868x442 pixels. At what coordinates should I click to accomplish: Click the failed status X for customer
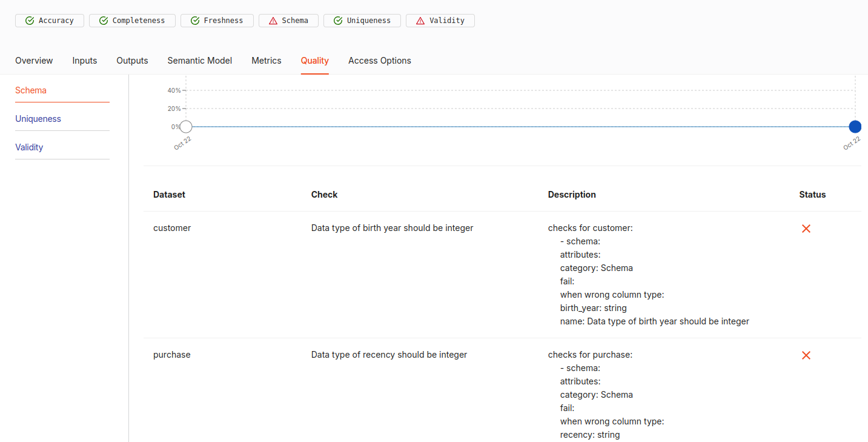point(806,229)
